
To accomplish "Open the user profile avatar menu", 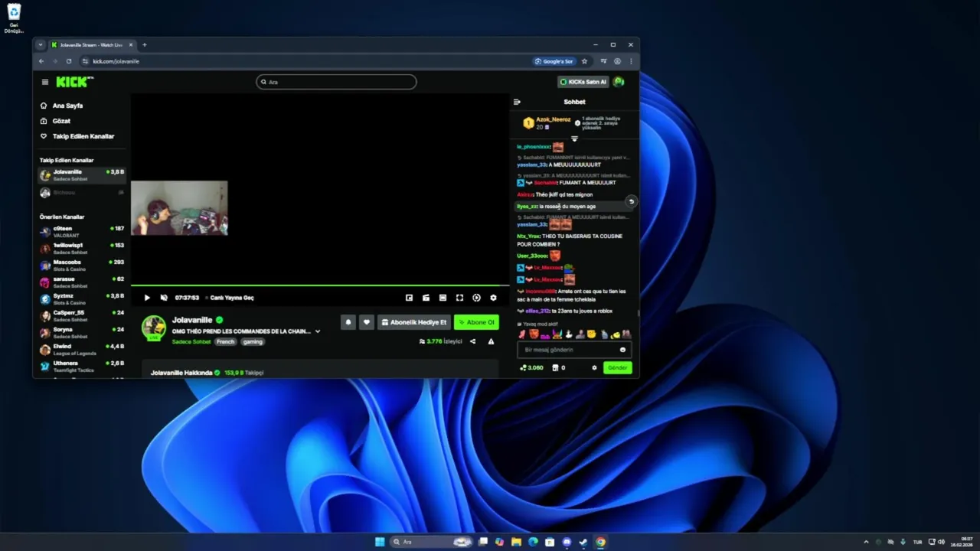I will (x=619, y=82).
